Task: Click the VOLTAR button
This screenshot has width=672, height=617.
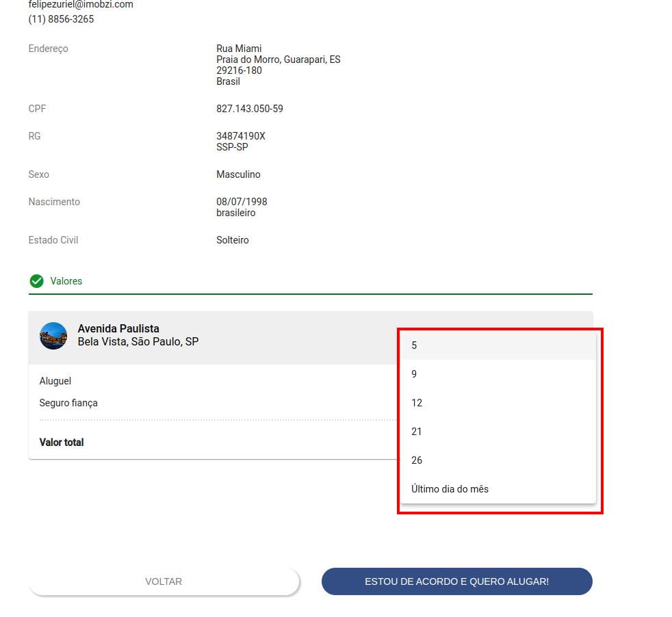Action: pyautogui.click(x=164, y=581)
